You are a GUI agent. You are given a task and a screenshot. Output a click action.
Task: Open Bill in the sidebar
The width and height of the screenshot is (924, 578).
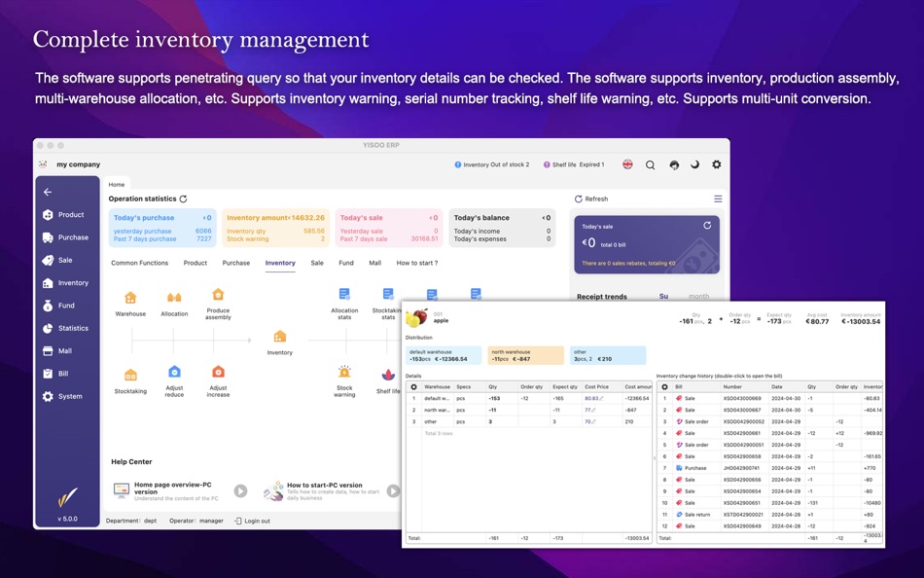pos(56,374)
